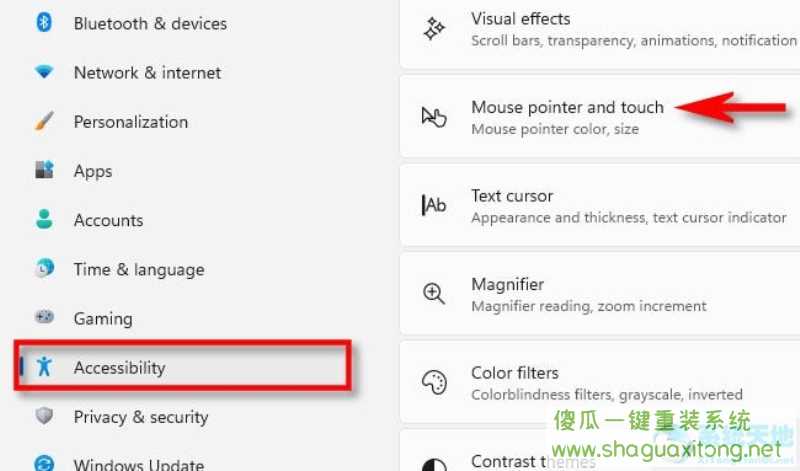Click the Color filters palette icon

coord(434,382)
